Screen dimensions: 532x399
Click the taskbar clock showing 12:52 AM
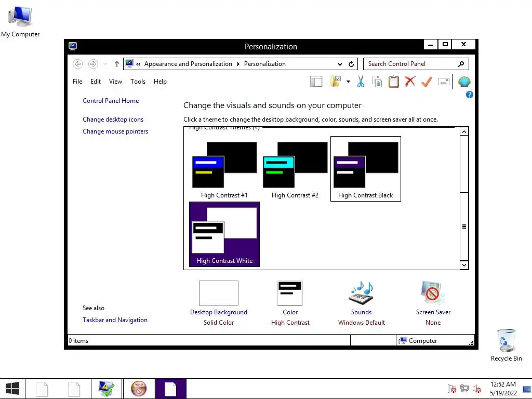[x=503, y=389]
